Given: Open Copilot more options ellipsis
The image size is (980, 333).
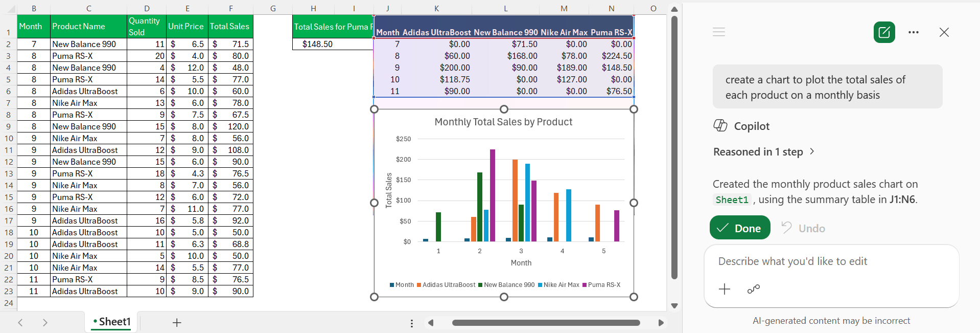Looking at the screenshot, I should coord(914,32).
